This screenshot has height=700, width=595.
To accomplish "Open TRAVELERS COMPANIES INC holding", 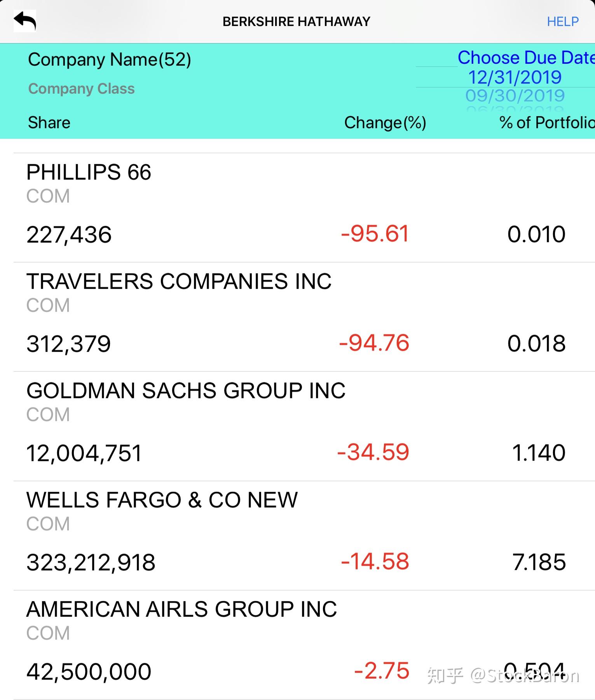I will pos(304,317).
